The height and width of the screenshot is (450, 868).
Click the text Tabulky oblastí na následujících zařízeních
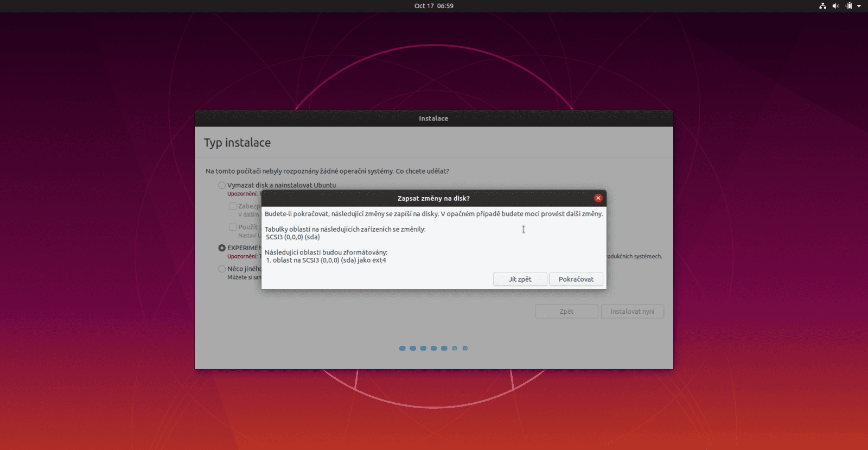(345, 229)
